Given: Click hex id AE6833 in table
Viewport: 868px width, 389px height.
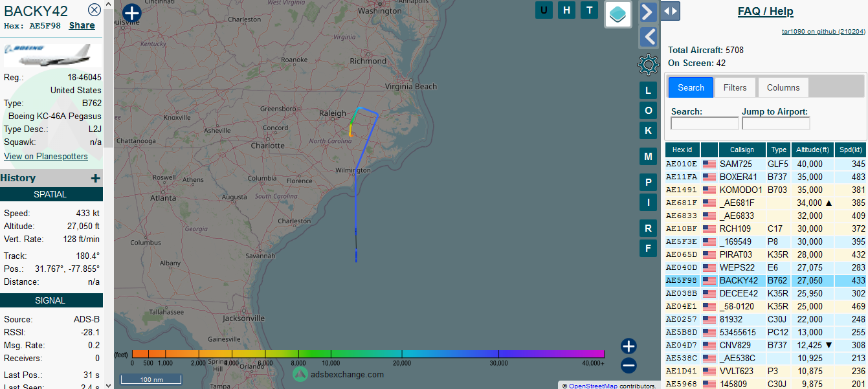Looking at the screenshot, I should (x=682, y=216).
